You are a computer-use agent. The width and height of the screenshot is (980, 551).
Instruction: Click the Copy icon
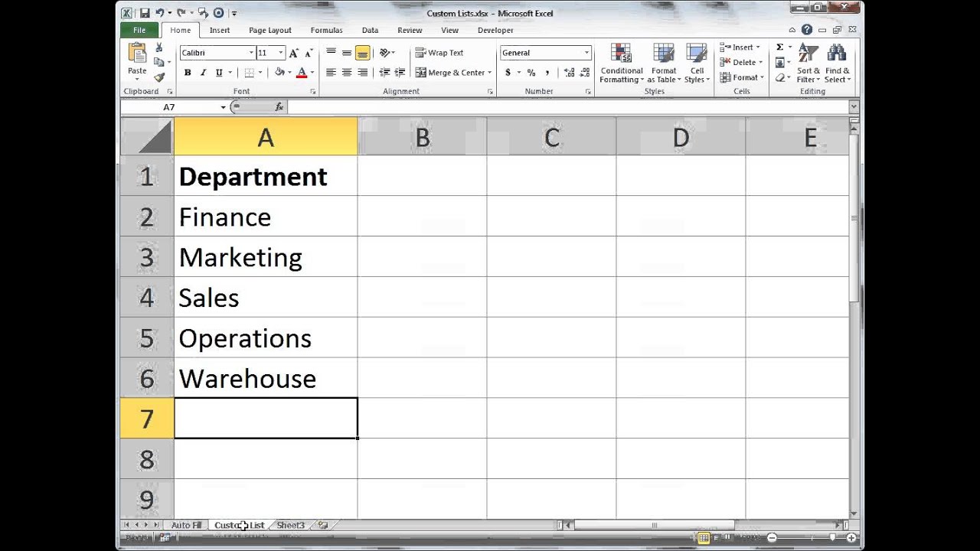point(159,62)
